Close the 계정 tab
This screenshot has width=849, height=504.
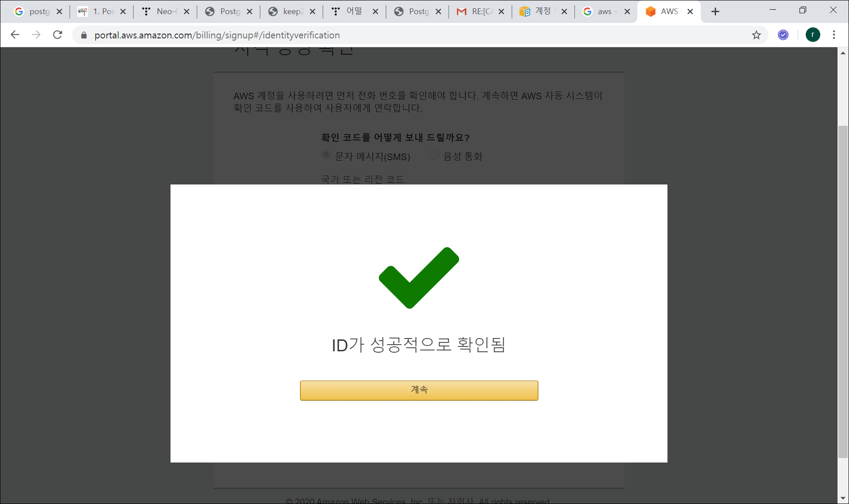point(564,12)
